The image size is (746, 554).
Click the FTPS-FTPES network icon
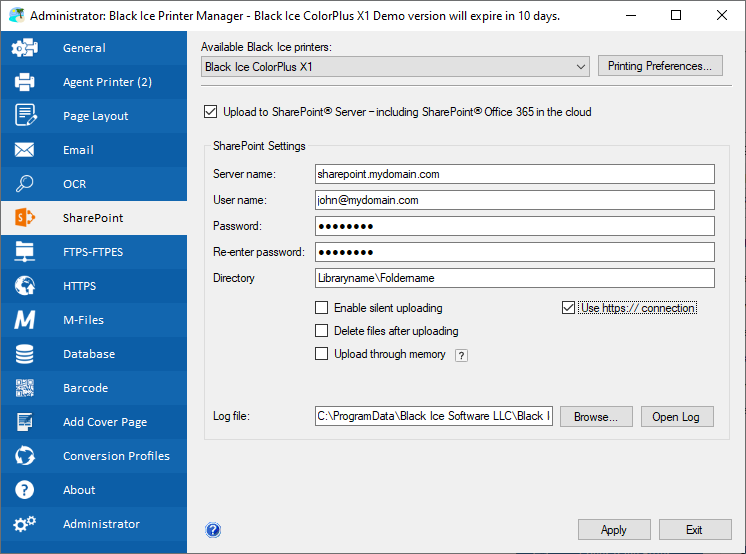(x=24, y=252)
